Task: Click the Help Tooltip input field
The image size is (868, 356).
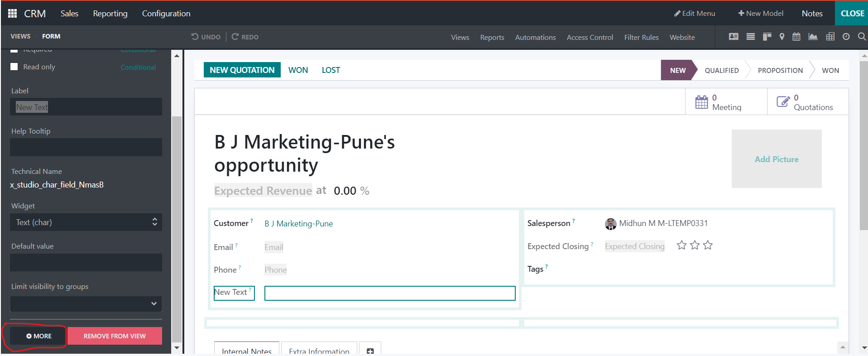Action: pos(86,147)
